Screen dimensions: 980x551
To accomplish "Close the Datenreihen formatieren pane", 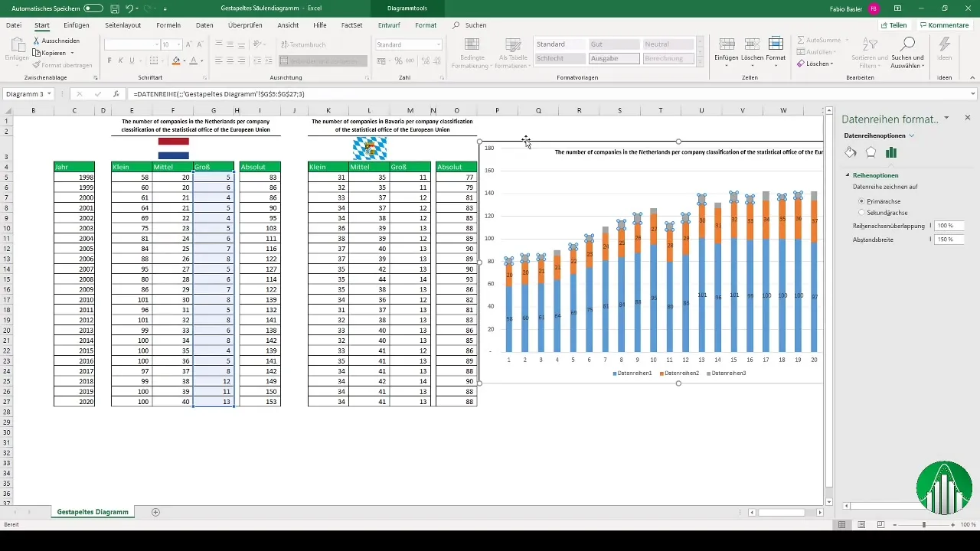I will tap(967, 118).
